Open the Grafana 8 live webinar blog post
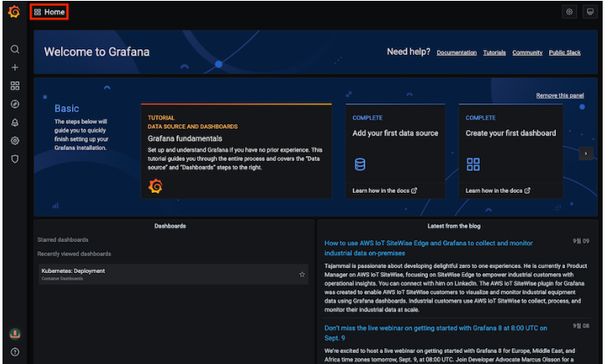The height and width of the screenshot is (364, 606). coord(435,333)
